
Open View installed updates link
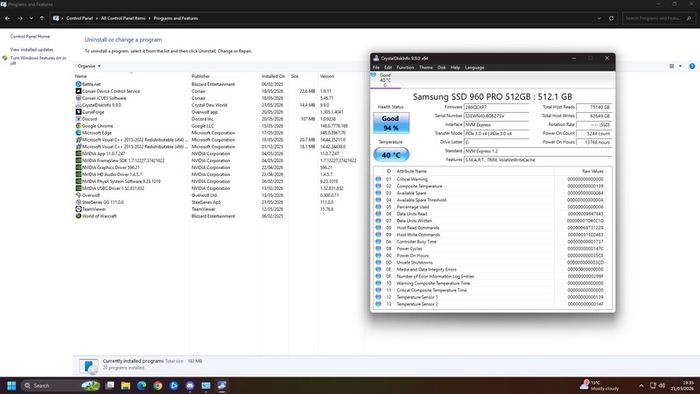point(32,50)
